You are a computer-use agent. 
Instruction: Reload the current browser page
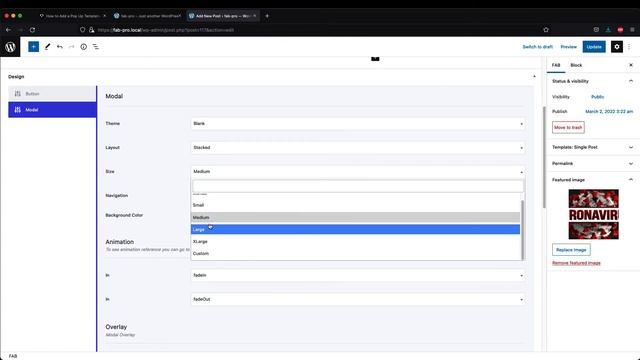pyautogui.click(x=32, y=30)
